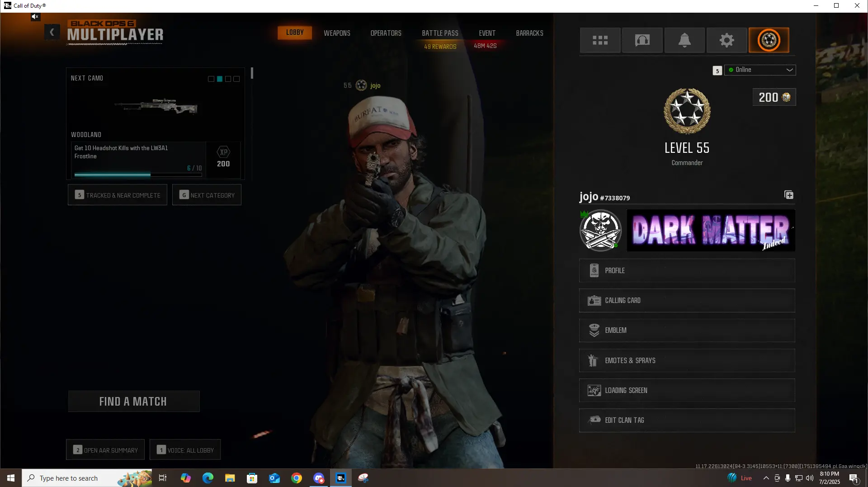Viewport: 868px width, 487px height.
Task: Open the notifications bell icon
Action: click(684, 40)
